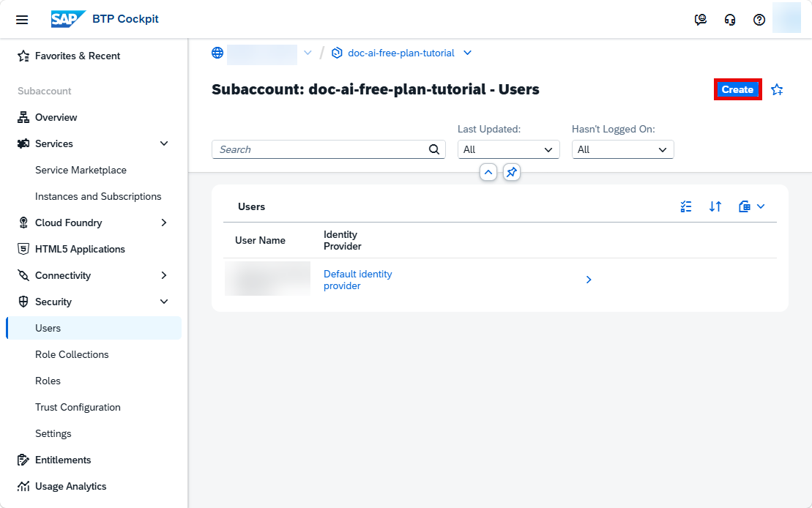Image resolution: width=812 pixels, height=508 pixels.
Task: Pin the filter header bar
Action: [512, 172]
